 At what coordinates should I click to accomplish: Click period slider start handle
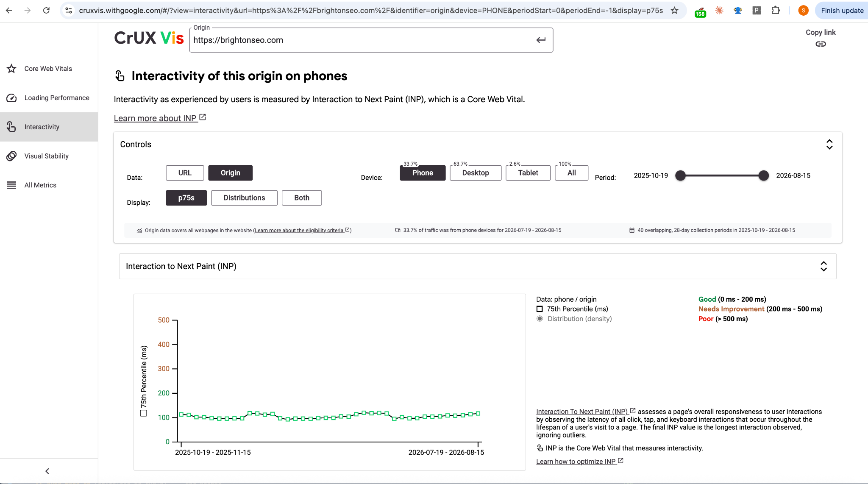680,175
